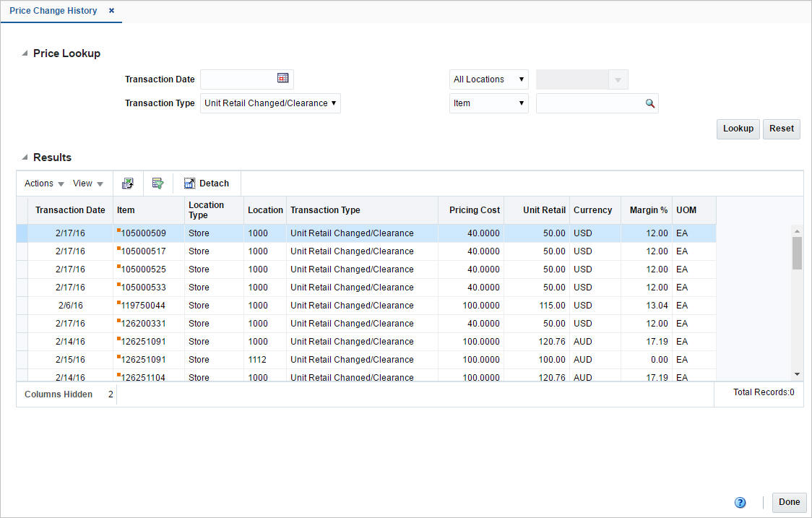Open the Transaction Date calendar picker
812x518 pixels.
click(282, 78)
